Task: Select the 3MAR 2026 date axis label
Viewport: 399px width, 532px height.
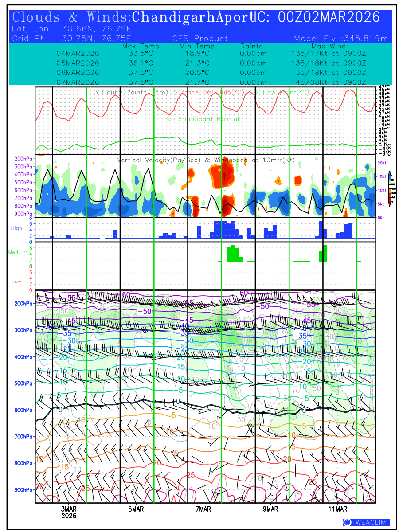Action: point(69,512)
